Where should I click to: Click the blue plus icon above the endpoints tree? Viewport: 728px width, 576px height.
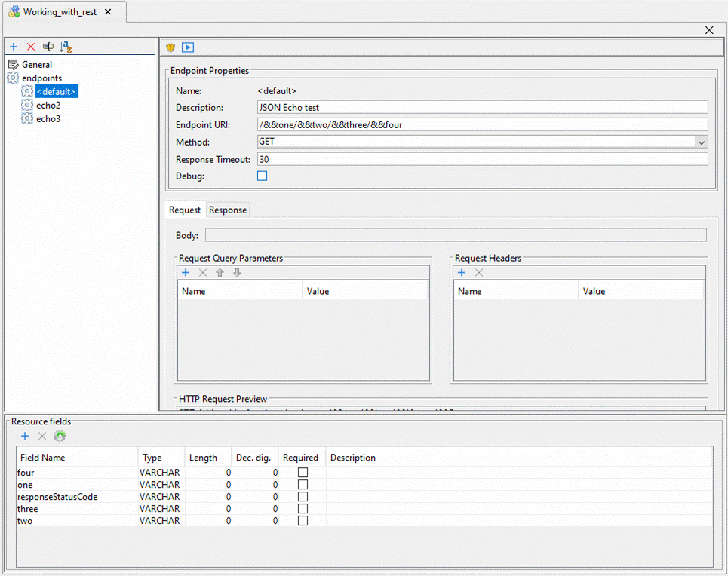pos(14,47)
